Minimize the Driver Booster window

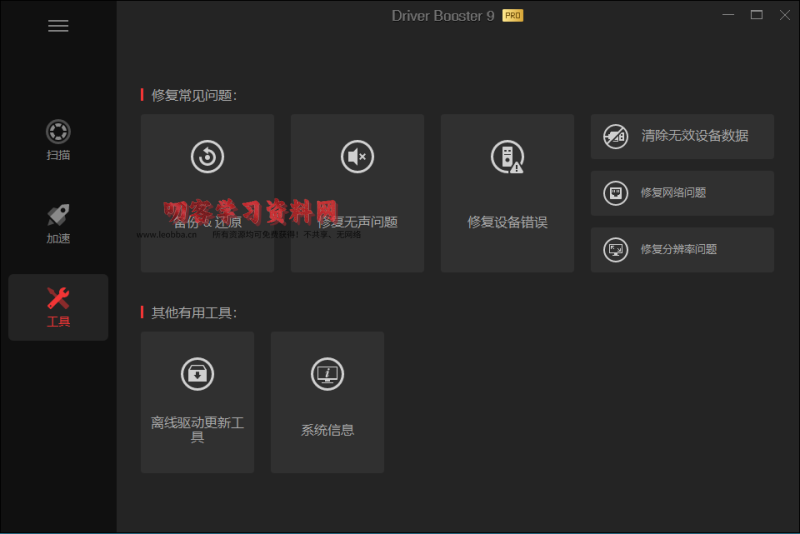point(728,15)
